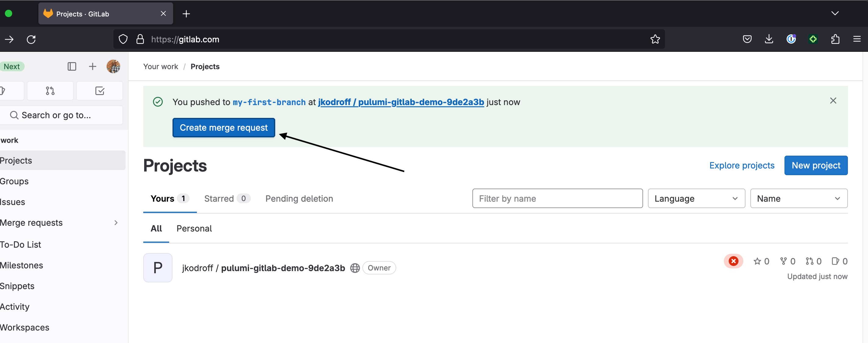
Task: Click the gitlab.com address bar
Action: pos(389,39)
